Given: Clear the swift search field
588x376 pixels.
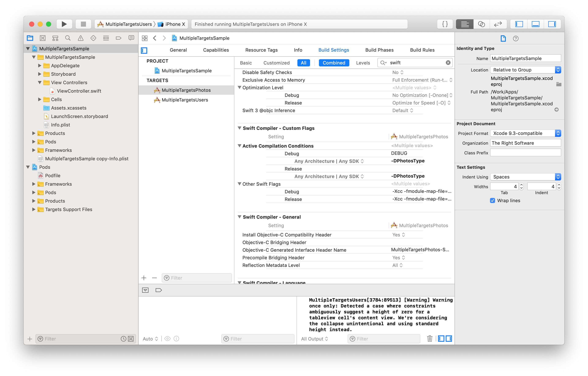Looking at the screenshot, I should coord(448,63).
